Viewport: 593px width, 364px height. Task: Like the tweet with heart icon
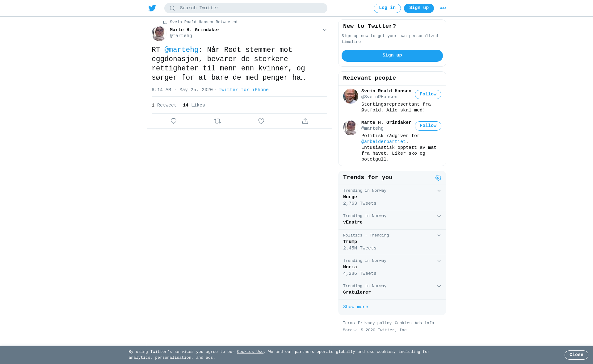[261, 121]
